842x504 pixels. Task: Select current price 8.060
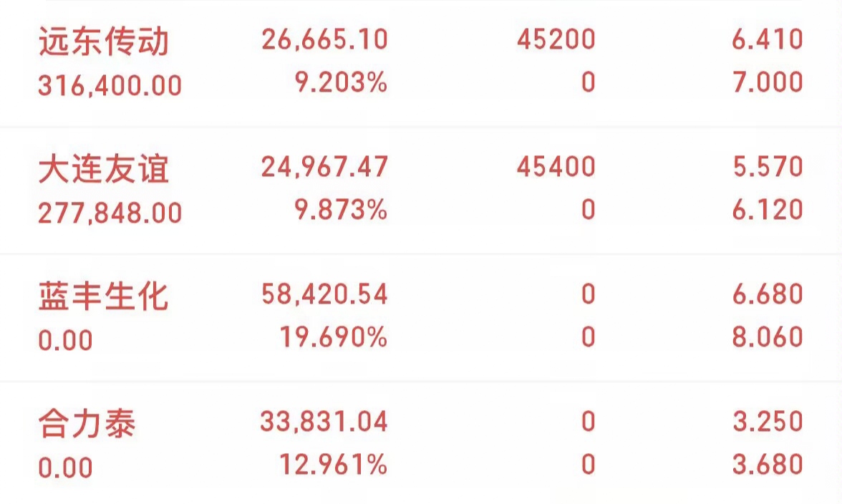click(x=768, y=336)
